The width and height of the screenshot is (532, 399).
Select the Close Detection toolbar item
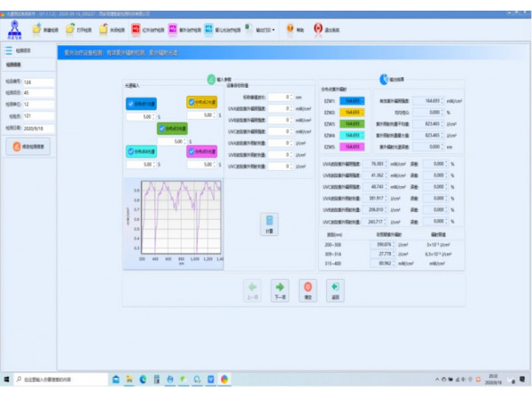(x=105, y=29)
